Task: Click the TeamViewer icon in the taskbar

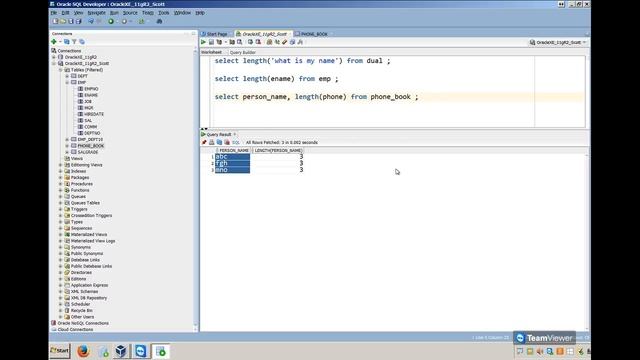Action: [x=140, y=351]
